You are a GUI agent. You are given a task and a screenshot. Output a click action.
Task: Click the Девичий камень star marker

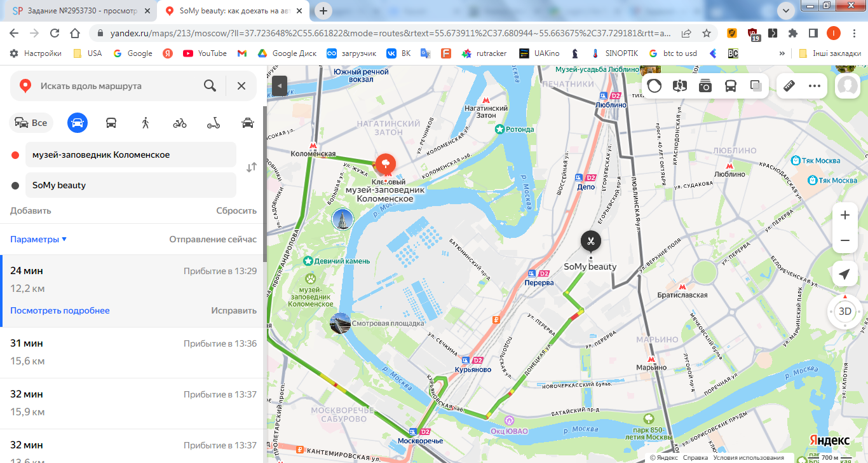click(308, 261)
